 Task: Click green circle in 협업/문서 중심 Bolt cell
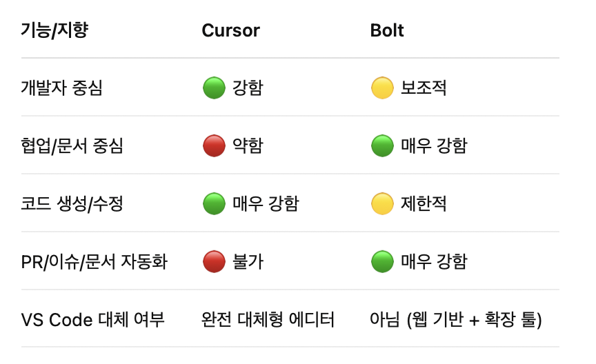(382, 145)
